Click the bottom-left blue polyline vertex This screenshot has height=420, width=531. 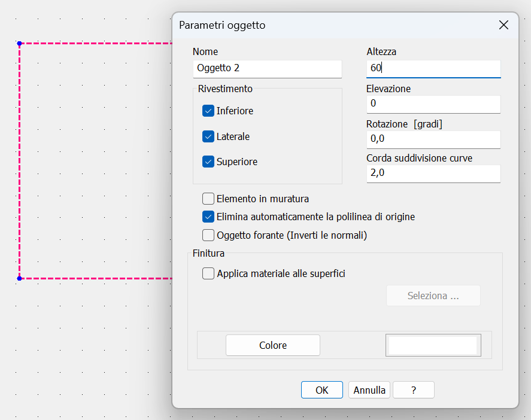coord(19,279)
